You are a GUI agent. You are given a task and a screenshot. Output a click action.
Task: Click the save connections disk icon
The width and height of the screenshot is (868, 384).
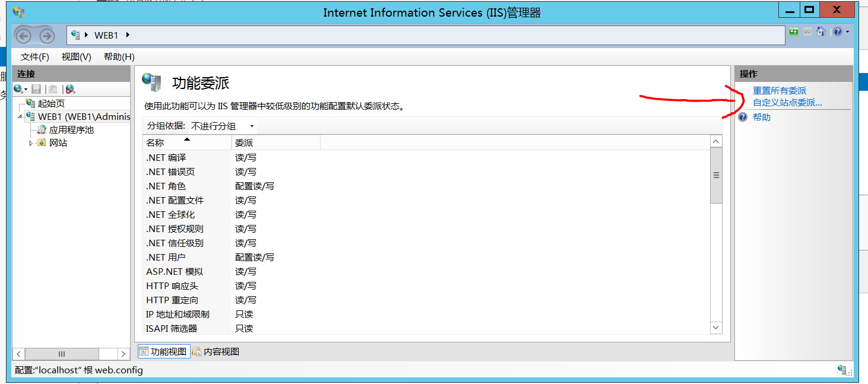coord(36,89)
